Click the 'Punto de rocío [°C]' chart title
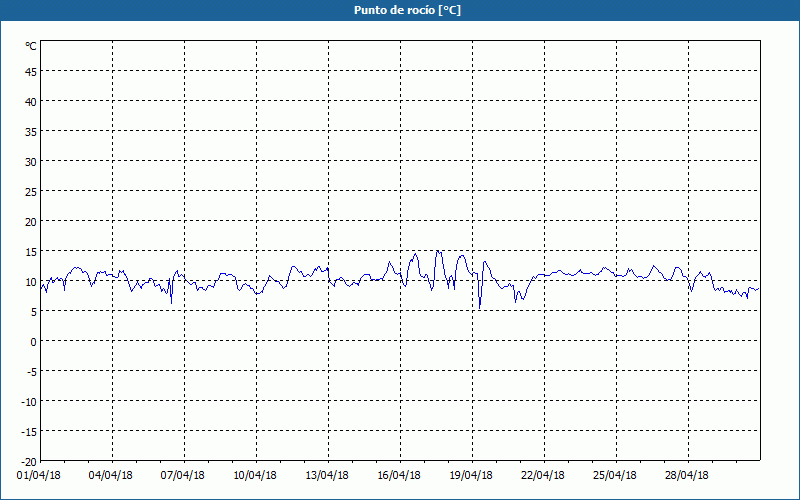The image size is (800, 500). click(x=407, y=10)
